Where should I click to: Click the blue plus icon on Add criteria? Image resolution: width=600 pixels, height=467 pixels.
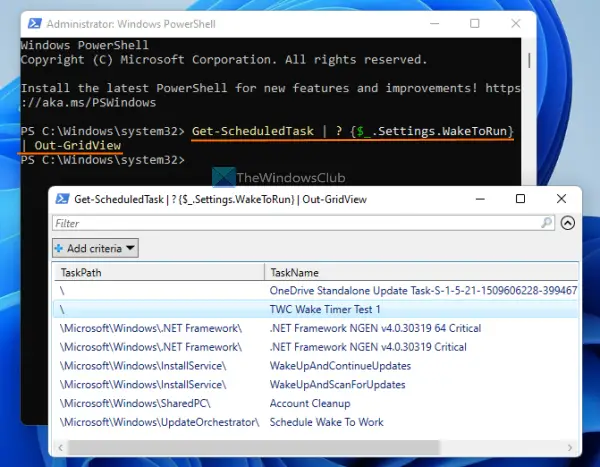(x=59, y=248)
